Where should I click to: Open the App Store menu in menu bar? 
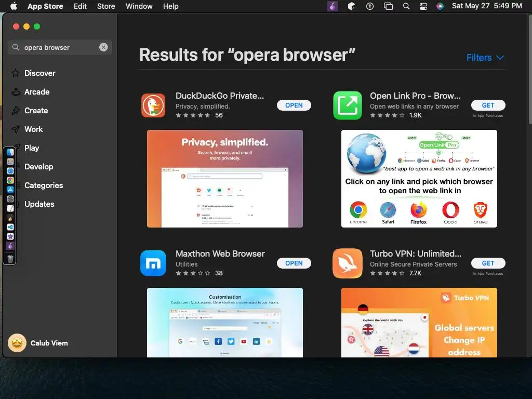click(45, 6)
